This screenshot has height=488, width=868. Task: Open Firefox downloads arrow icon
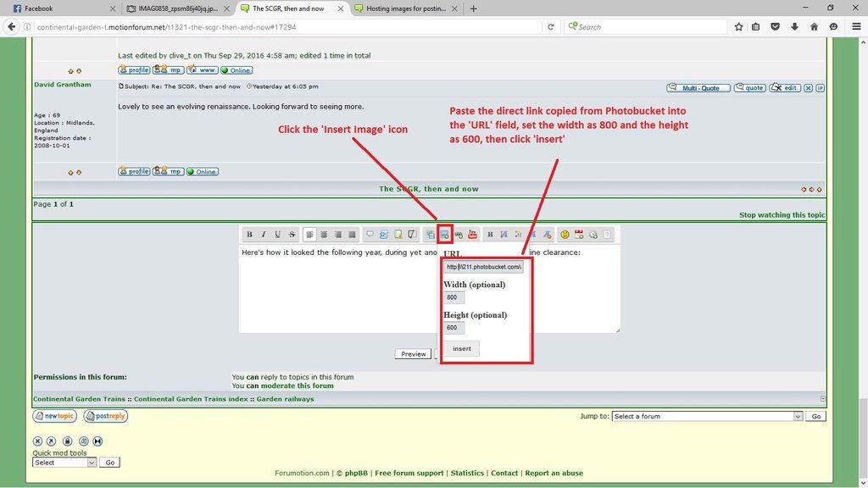click(794, 26)
